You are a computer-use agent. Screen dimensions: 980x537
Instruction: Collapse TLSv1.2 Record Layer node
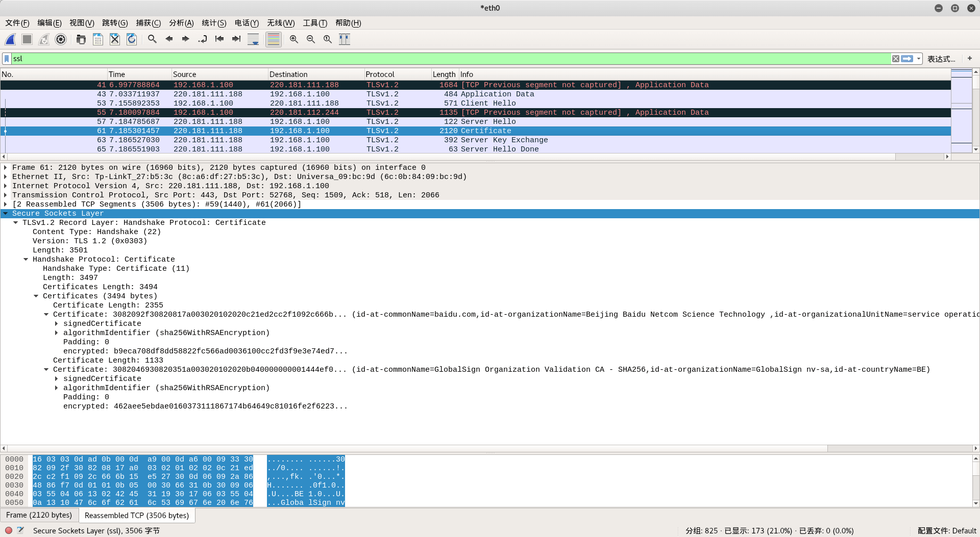click(x=16, y=223)
